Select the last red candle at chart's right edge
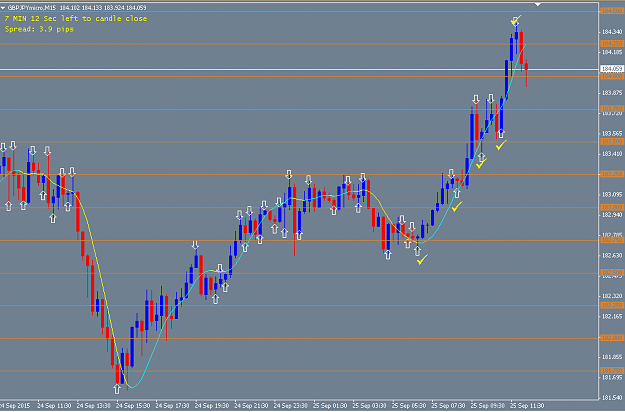 [526, 72]
